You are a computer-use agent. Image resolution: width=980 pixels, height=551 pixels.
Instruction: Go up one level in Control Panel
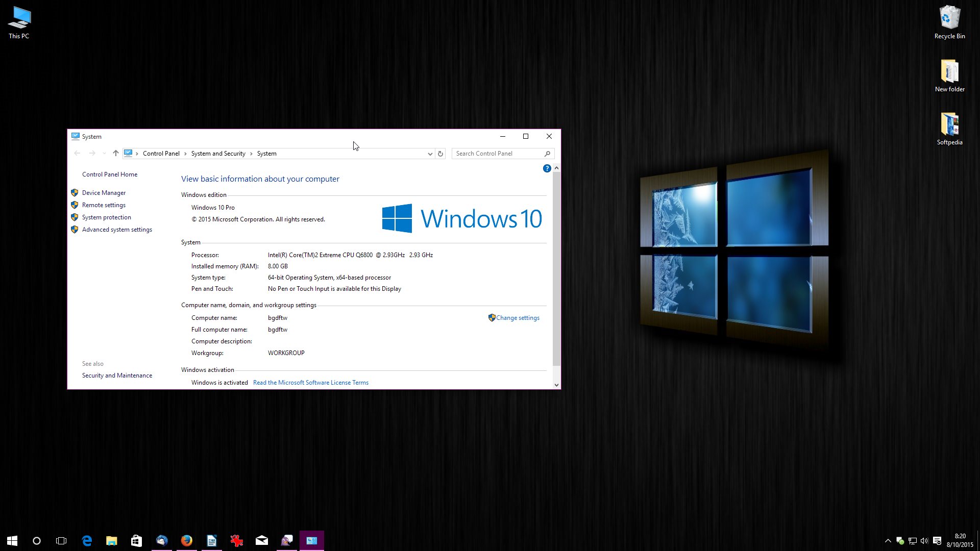point(116,154)
